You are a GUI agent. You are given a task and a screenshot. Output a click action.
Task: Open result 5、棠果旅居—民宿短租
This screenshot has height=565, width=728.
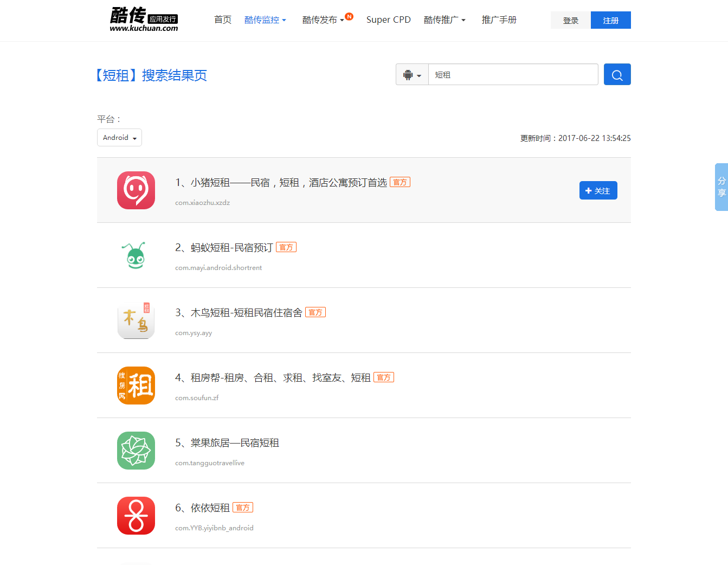(x=227, y=443)
